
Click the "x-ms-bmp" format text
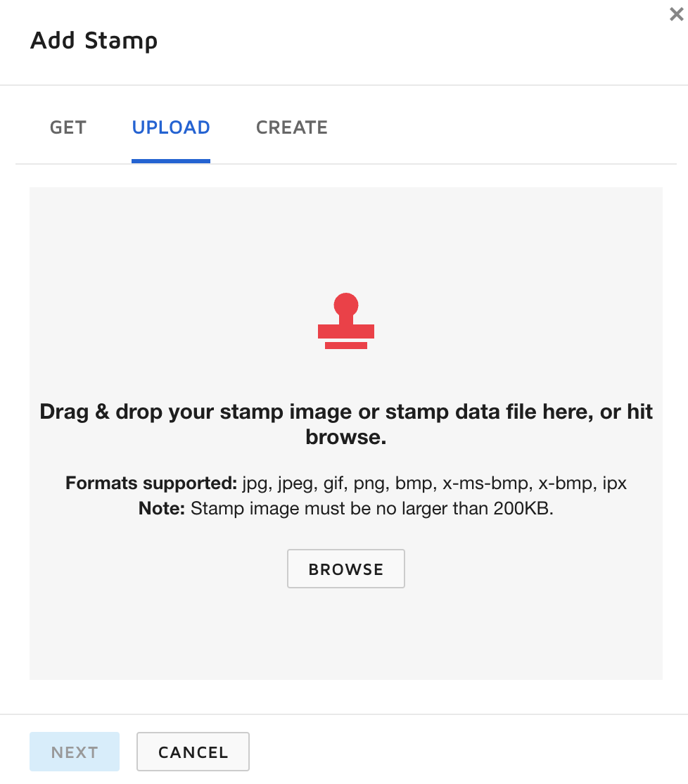click(x=484, y=483)
